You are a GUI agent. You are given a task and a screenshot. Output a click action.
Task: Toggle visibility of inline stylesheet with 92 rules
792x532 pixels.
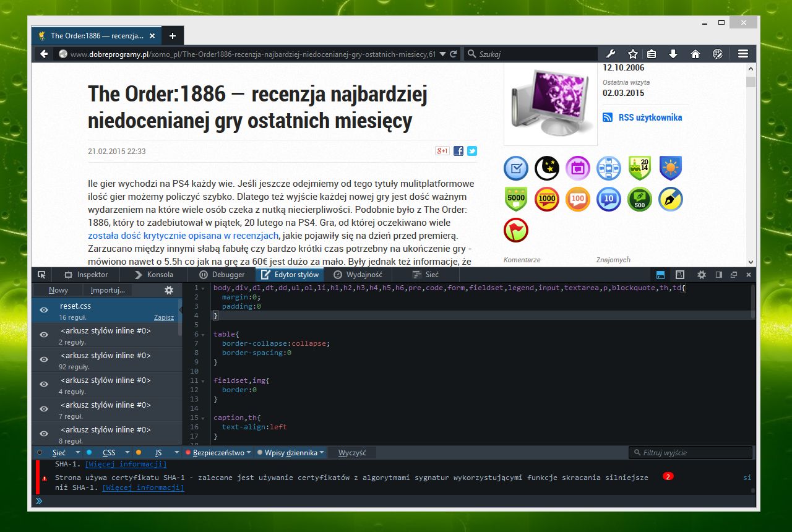(44, 359)
